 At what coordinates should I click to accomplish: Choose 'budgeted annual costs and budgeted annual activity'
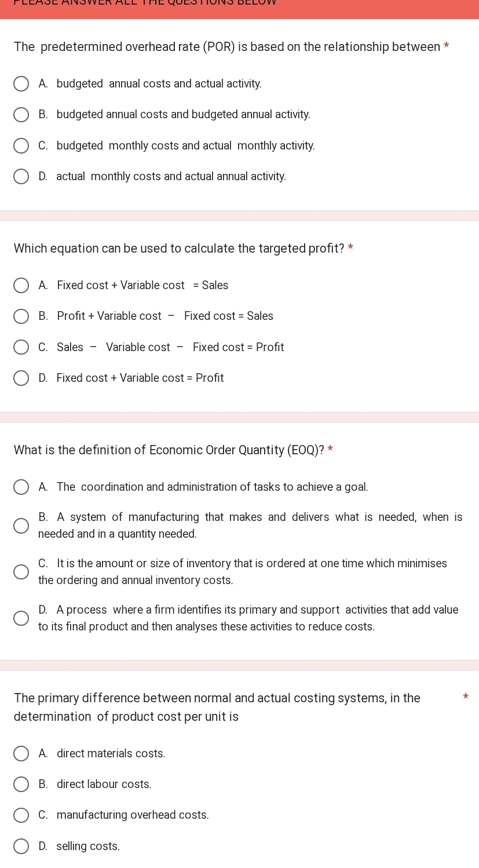coord(21,115)
